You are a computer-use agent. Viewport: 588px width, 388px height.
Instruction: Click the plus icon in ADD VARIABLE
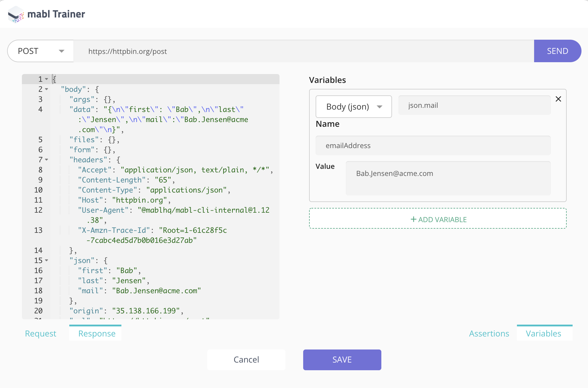[x=413, y=219]
